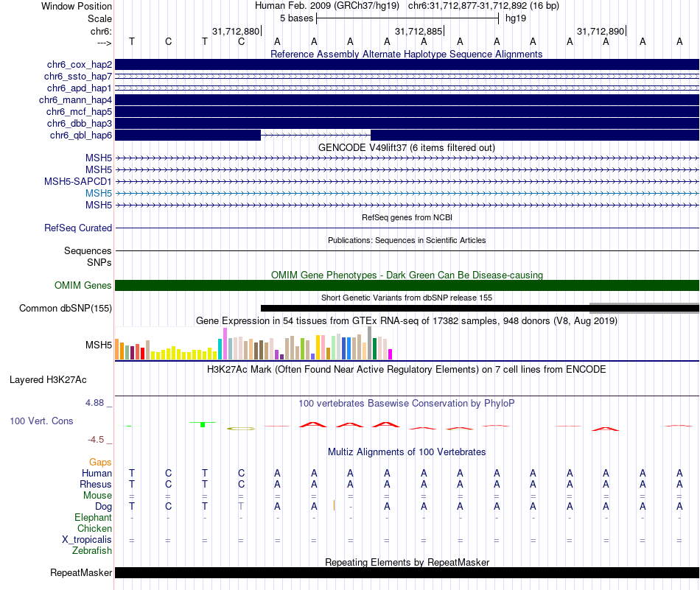Click the RefSeq Curated track label
The height and width of the screenshot is (590, 700).
tap(78, 228)
